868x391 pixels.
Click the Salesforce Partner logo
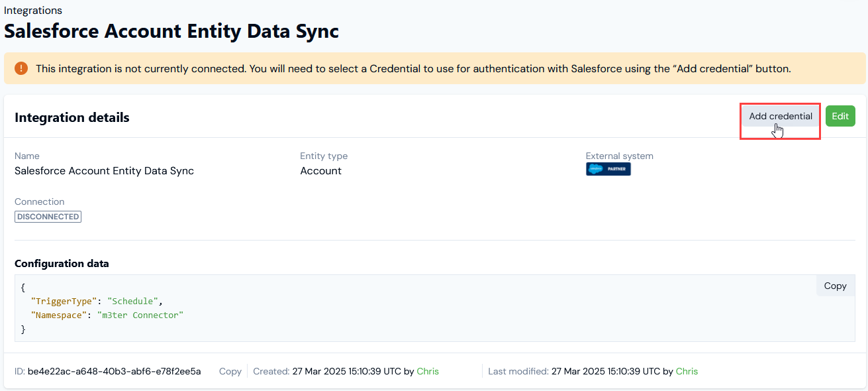pyautogui.click(x=608, y=170)
